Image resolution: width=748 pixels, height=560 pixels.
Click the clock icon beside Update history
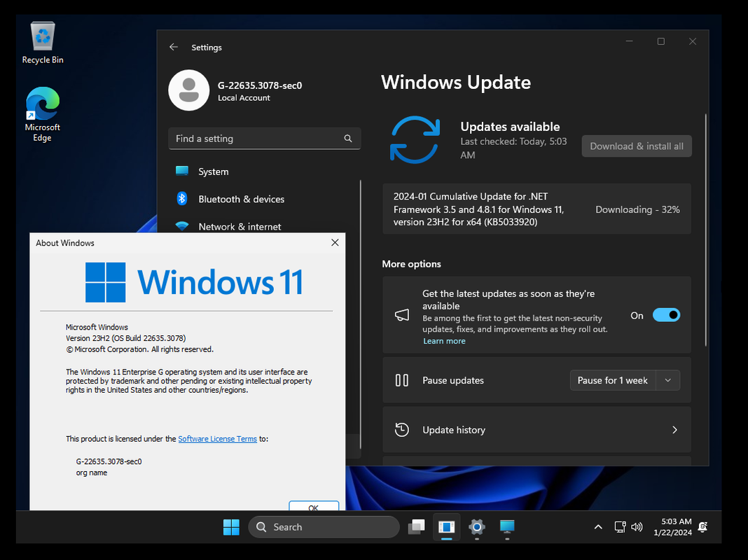[402, 430]
